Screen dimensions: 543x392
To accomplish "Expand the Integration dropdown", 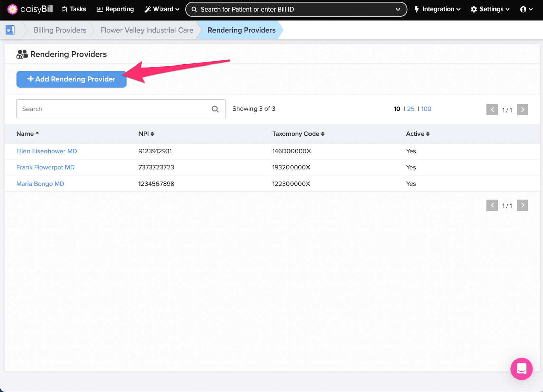I will click(x=437, y=10).
